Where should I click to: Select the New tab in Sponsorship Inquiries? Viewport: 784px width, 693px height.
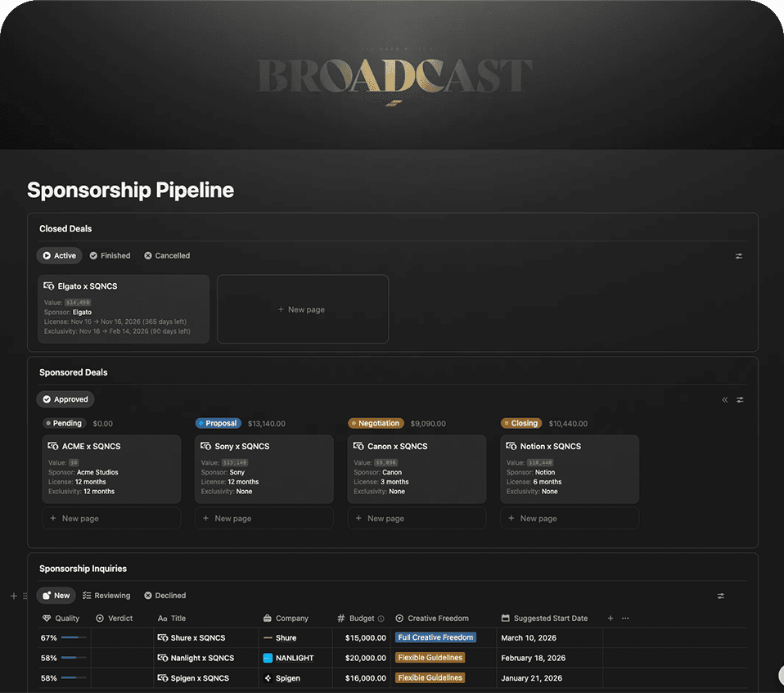pyautogui.click(x=56, y=596)
